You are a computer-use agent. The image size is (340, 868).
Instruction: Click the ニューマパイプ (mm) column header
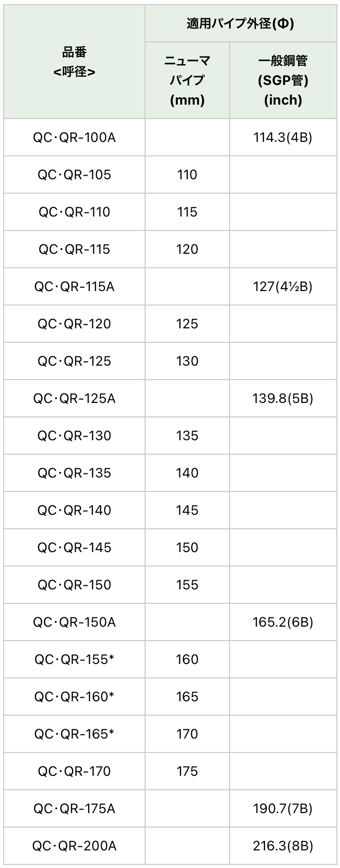click(x=187, y=80)
